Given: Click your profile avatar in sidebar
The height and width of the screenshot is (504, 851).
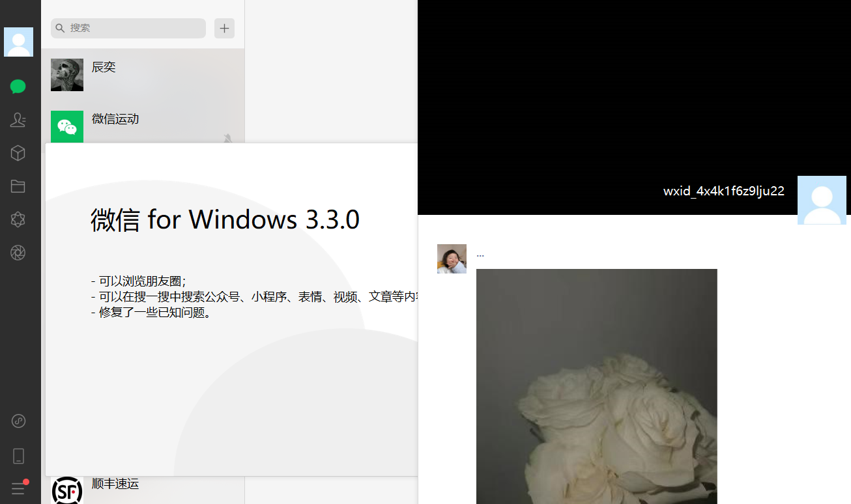Looking at the screenshot, I should coord(18,42).
